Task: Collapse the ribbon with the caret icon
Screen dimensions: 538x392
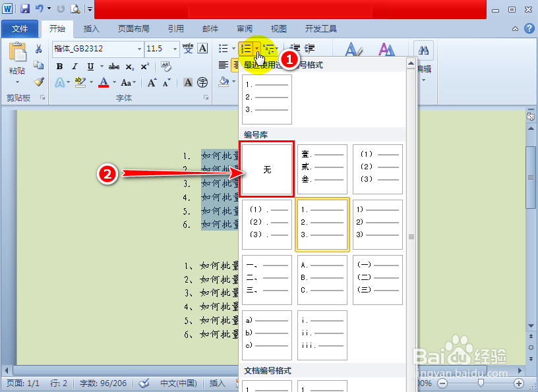Action: click(x=515, y=29)
